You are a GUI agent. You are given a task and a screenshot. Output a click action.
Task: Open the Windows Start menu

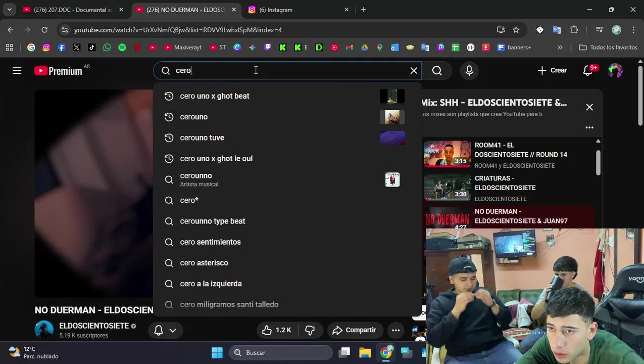[x=217, y=352]
